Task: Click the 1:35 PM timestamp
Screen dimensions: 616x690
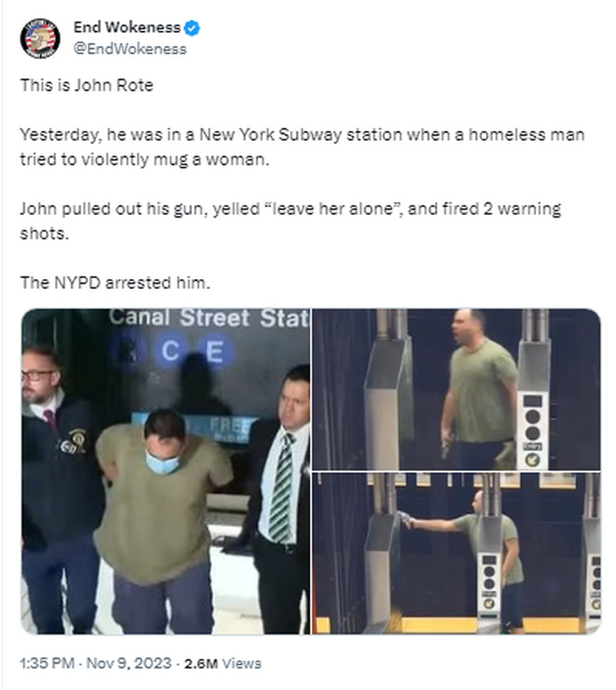Action: point(47,663)
